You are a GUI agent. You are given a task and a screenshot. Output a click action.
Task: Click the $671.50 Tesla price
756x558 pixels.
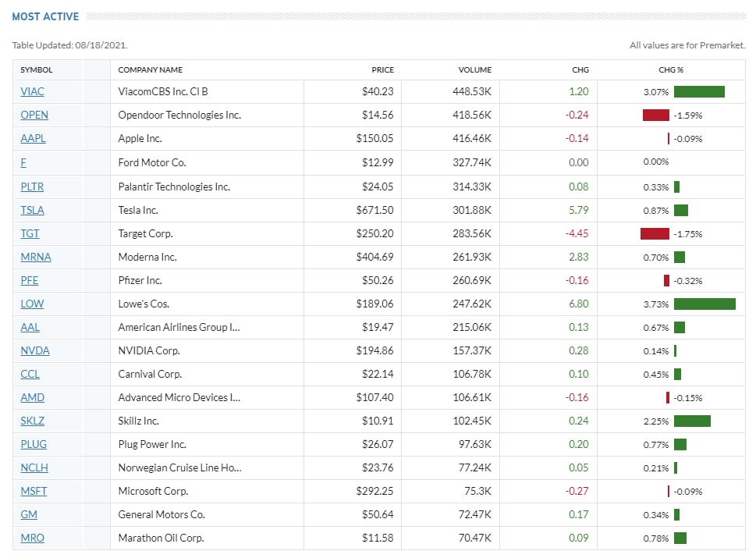[x=374, y=210]
